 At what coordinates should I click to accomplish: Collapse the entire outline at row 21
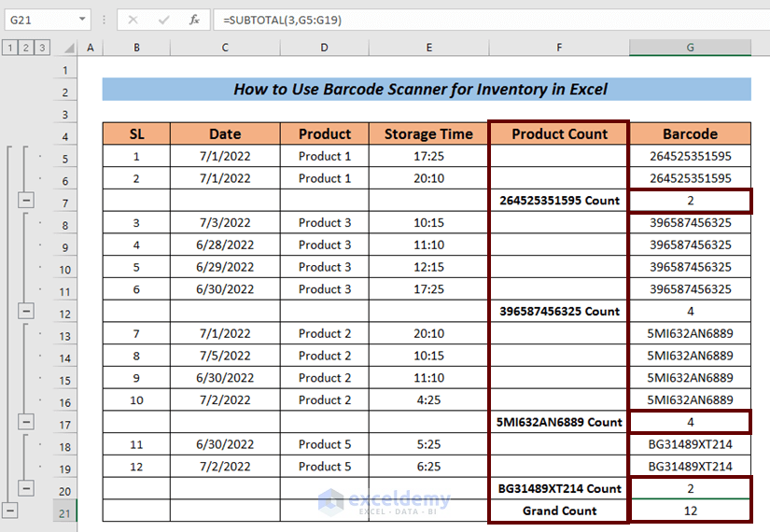10,511
